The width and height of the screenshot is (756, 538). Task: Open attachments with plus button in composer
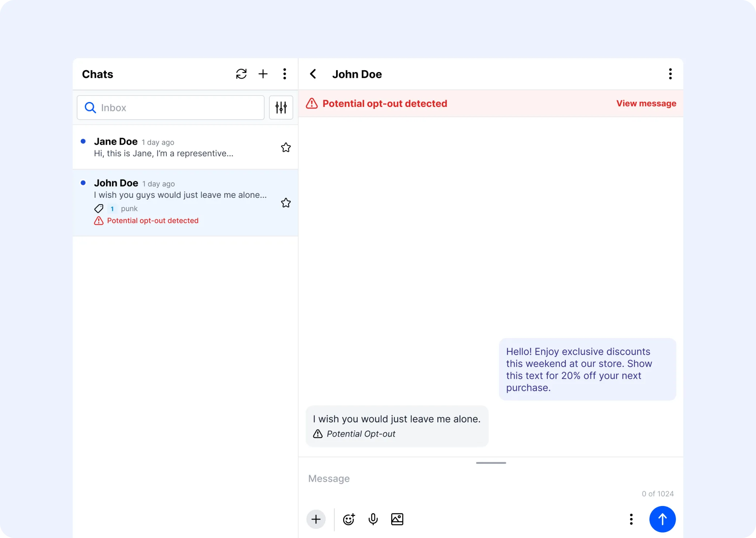pyautogui.click(x=316, y=519)
